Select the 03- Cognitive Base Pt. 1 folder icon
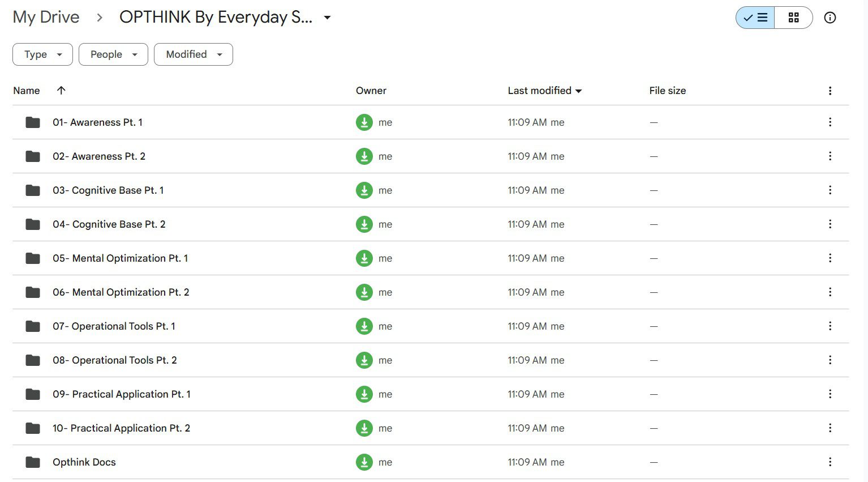Viewport: 868px width, 482px height. 33,190
